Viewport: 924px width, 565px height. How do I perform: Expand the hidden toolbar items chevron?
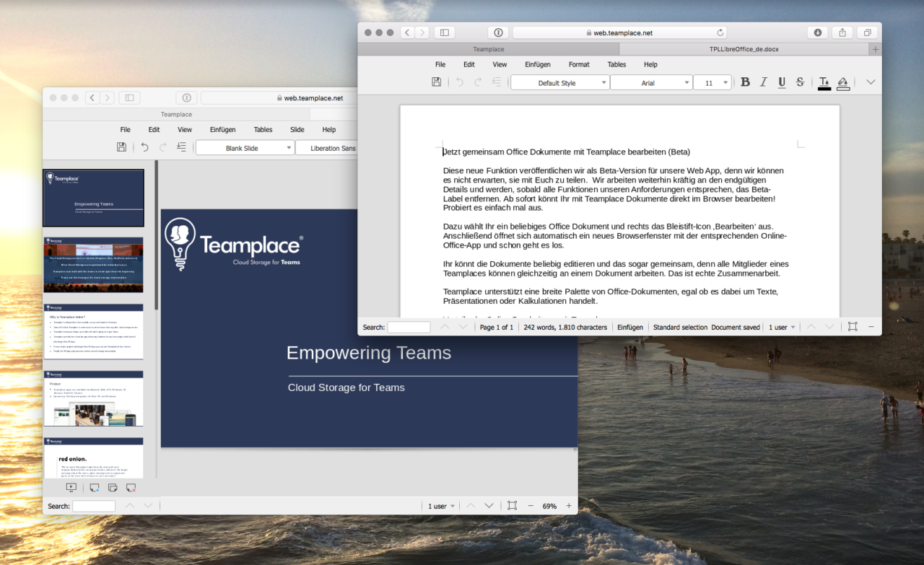[x=871, y=82]
